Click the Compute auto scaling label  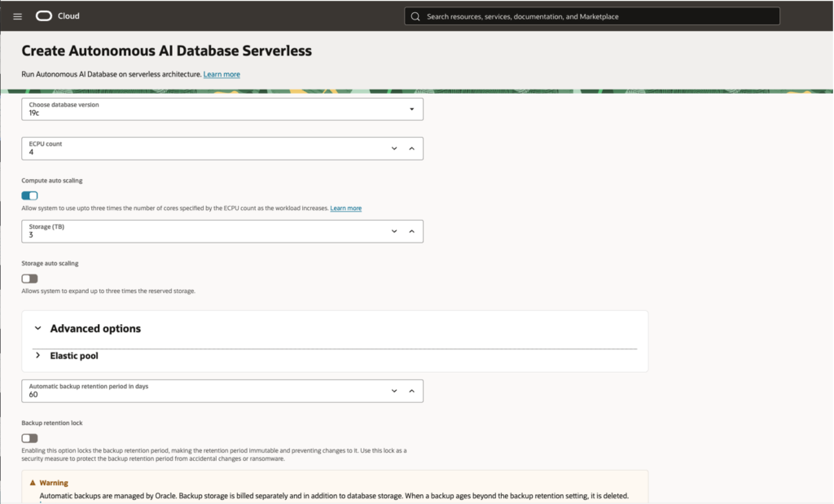pyautogui.click(x=52, y=181)
